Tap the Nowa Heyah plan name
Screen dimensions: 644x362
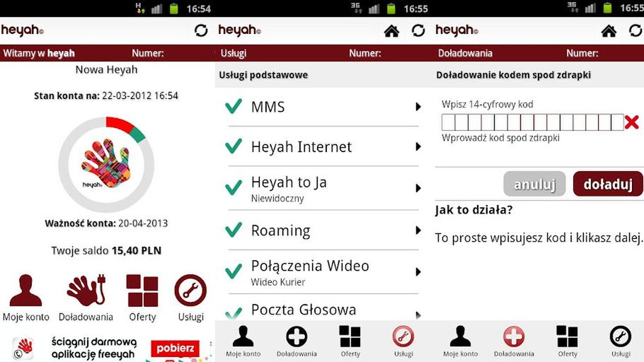click(106, 70)
